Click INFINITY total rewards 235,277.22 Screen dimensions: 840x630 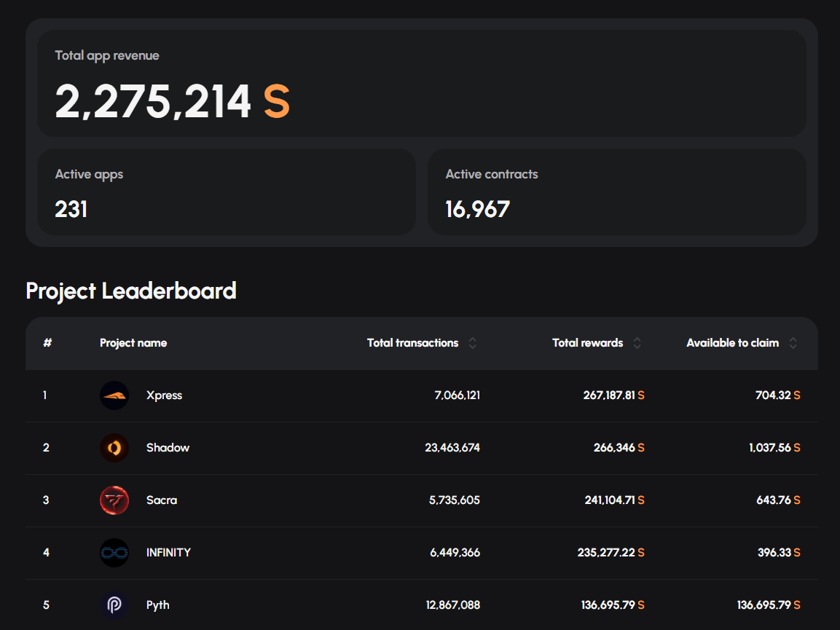606,553
